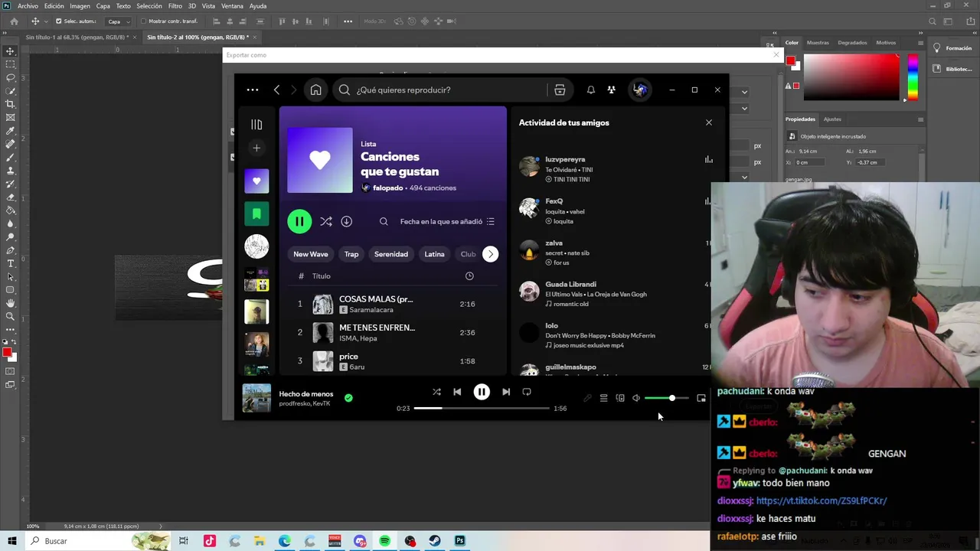Toggle playlist shuffle next to green play button
Screen dimensions: 980x551
coord(326,221)
